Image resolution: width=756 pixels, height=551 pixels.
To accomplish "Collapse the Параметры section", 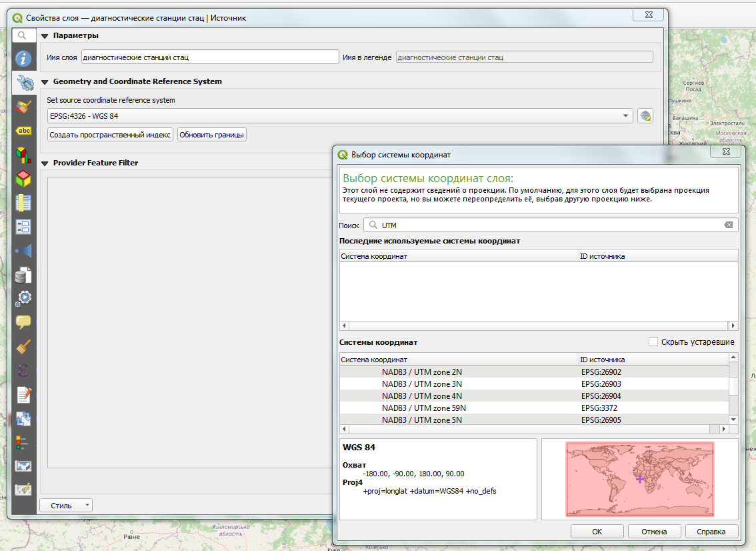I will point(45,36).
